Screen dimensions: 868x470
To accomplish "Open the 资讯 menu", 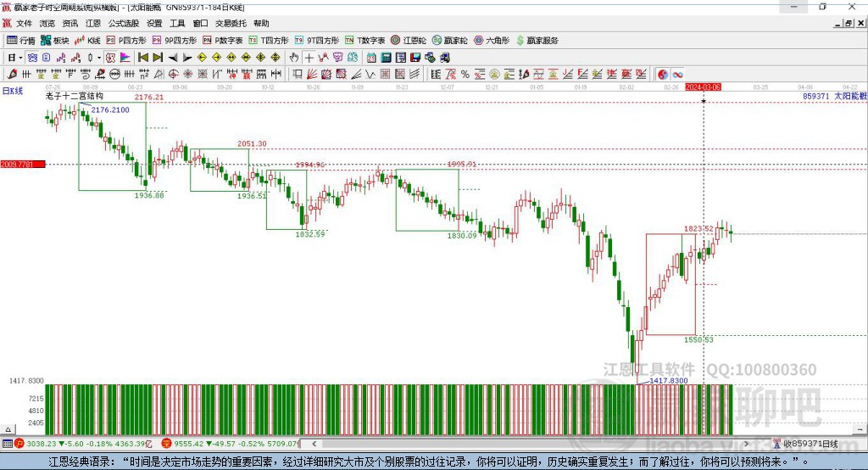I will [70, 23].
